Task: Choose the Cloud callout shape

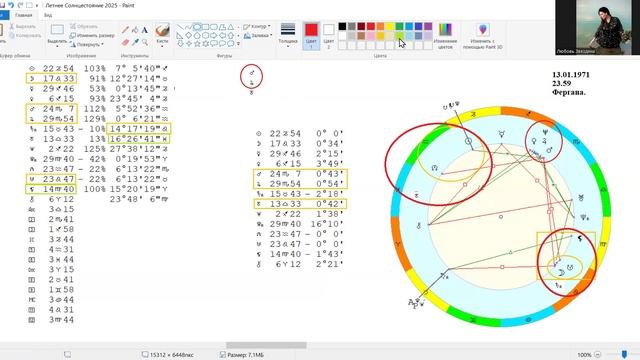Action: (x=231, y=44)
